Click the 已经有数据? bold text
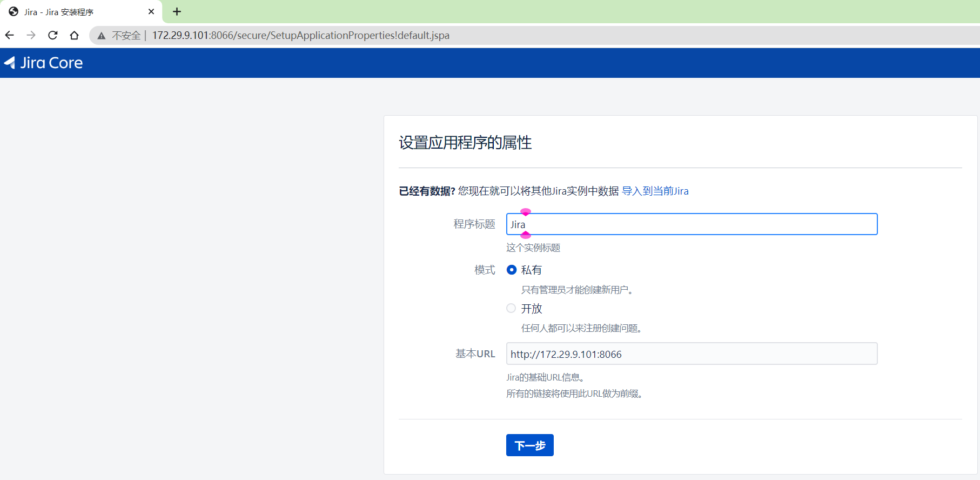Image resolution: width=980 pixels, height=480 pixels. [x=427, y=191]
